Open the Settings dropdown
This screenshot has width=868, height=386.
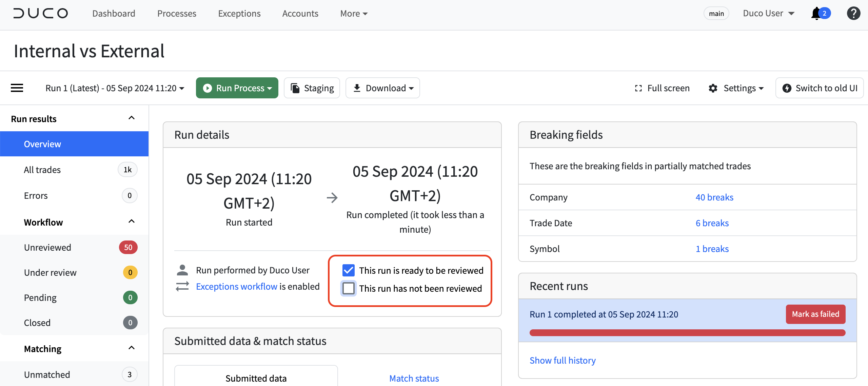(736, 88)
